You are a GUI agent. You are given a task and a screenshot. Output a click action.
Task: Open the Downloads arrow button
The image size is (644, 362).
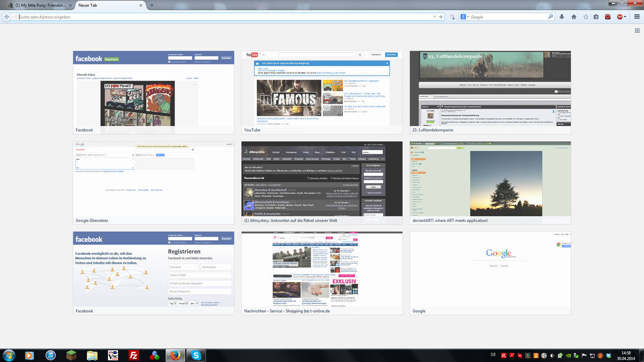(x=562, y=17)
